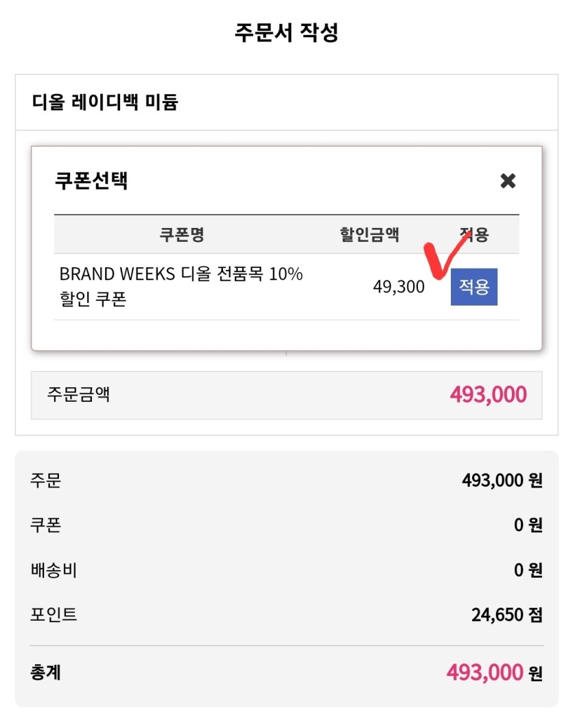Click the 총계 label
This screenshot has height=728, width=573.
45,672
